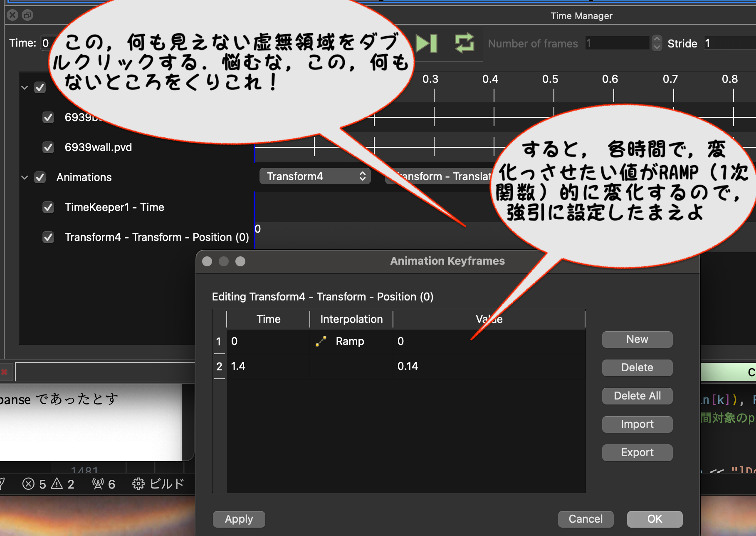Click the Delete All button

pyautogui.click(x=637, y=396)
